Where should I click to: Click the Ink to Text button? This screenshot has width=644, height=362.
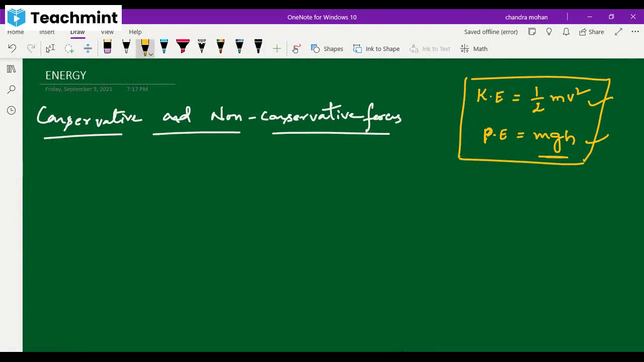pos(430,49)
